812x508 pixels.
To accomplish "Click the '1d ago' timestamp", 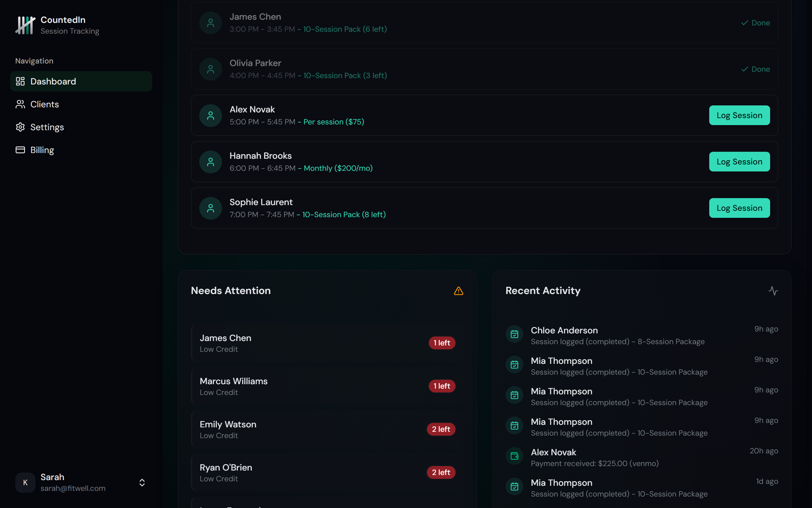I will [x=767, y=481].
